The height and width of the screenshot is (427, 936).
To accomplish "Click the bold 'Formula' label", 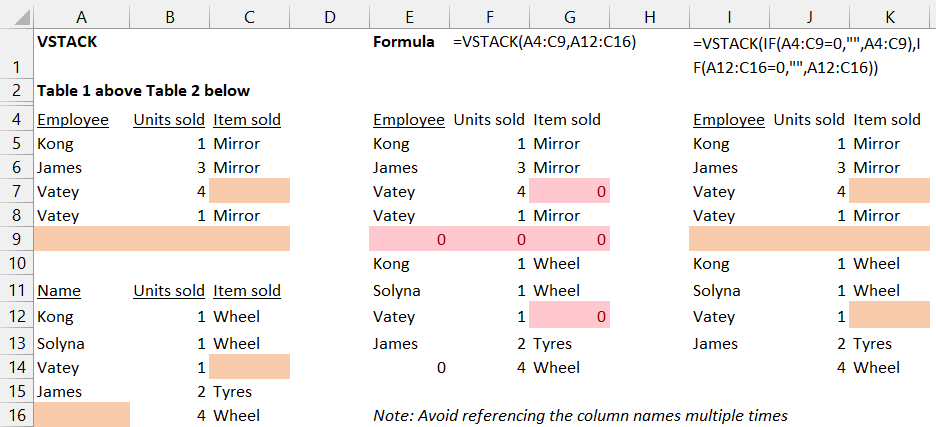I will pos(404,42).
